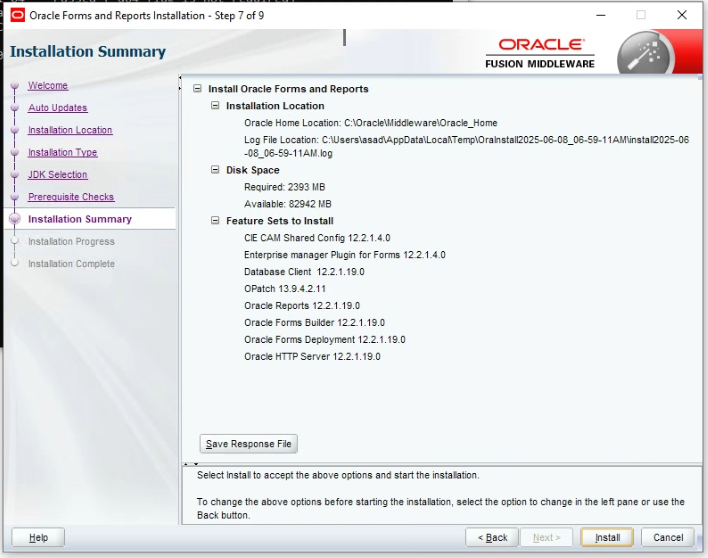Close the installer window
This screenshot has width=708, height=558.
coord(682,15)
